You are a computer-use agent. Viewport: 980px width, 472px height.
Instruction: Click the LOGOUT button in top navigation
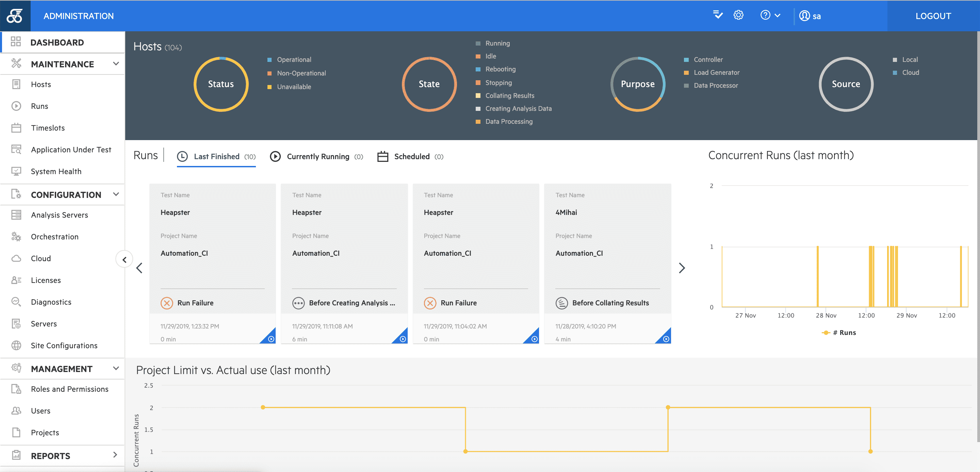[932, 16]
